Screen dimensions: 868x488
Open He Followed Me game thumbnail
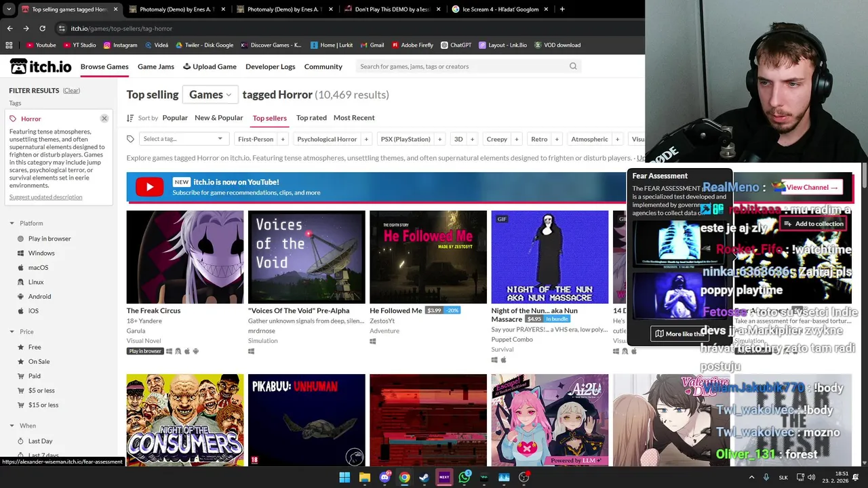(428, 257)
